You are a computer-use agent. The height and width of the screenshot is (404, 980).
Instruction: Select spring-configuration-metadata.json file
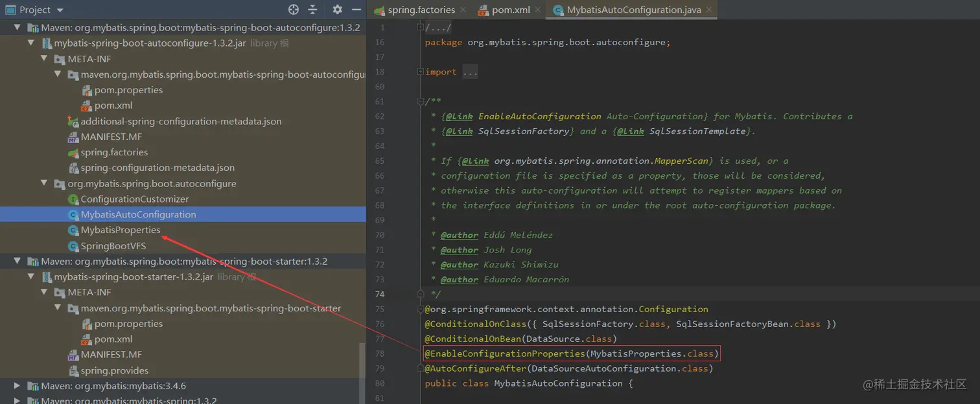point(157,168)
